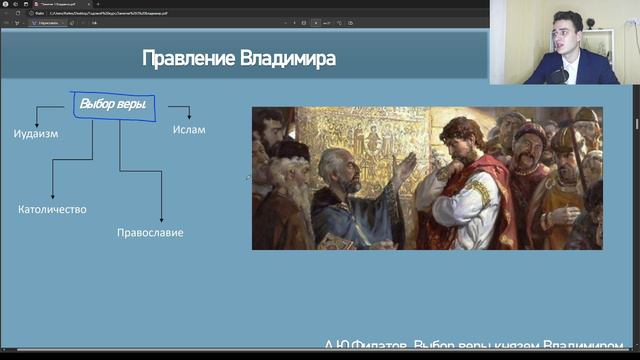The height and width of the screenshot is (360, 640).
Task: Click the zoom in button in PDF toolbar
Action: [294, 23]
